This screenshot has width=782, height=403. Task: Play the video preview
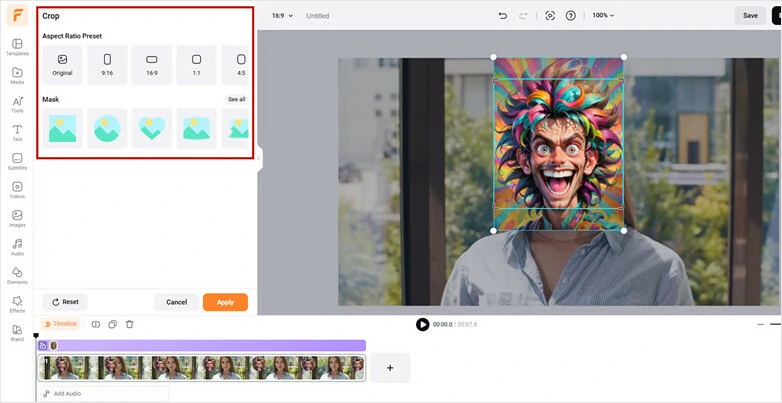[x=422, y=324]
